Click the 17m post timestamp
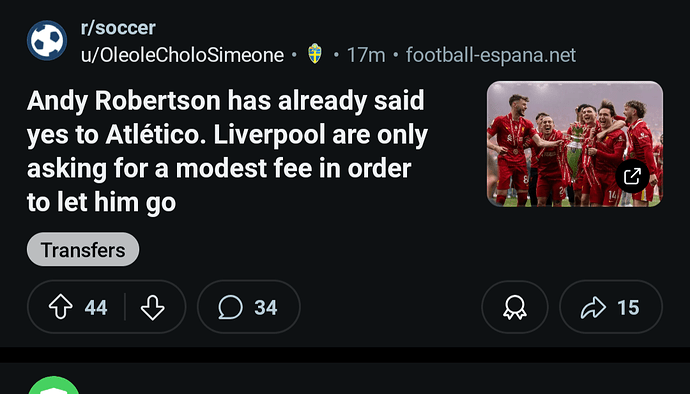Image resolution: width=690 pixels, height=394 pixels. (366, 55)
